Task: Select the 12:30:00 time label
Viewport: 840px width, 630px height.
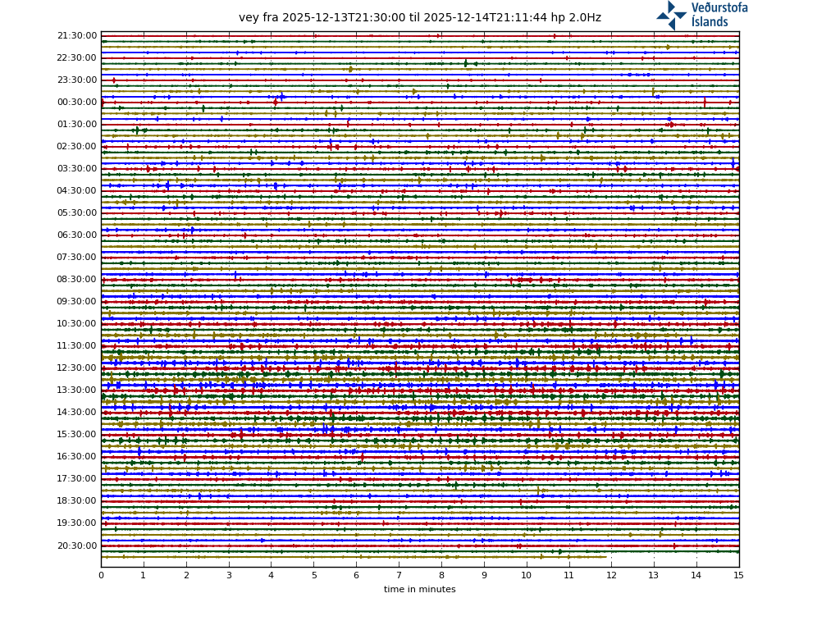Action: (77, 368)
